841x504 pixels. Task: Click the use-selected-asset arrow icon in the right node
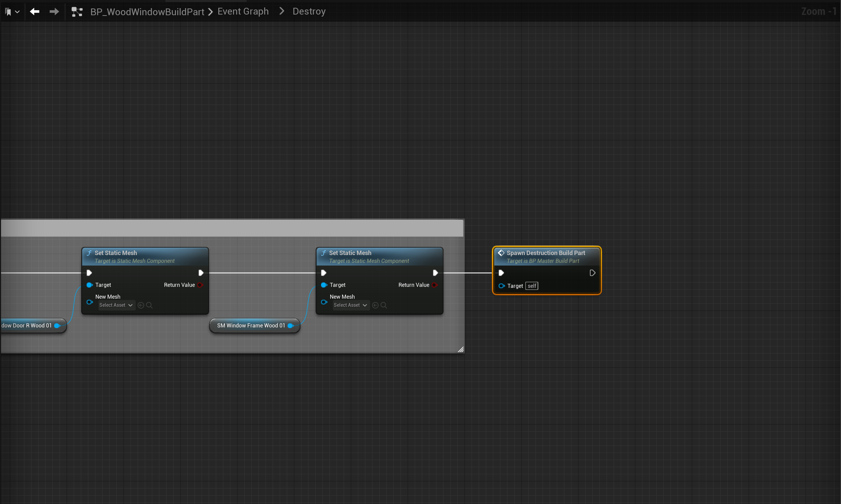tap(375, 305)
